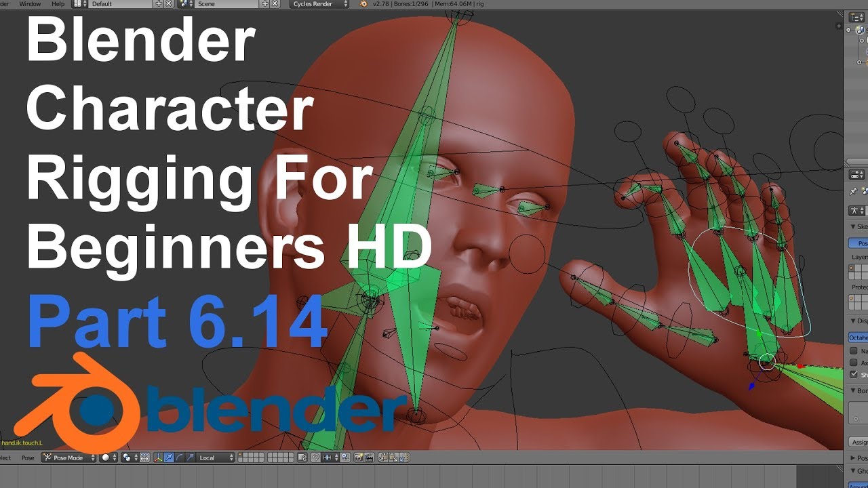This screenshot has height=488, width=868.
Task: Click the armature Layers grid
Action: (x=858, y=272)
